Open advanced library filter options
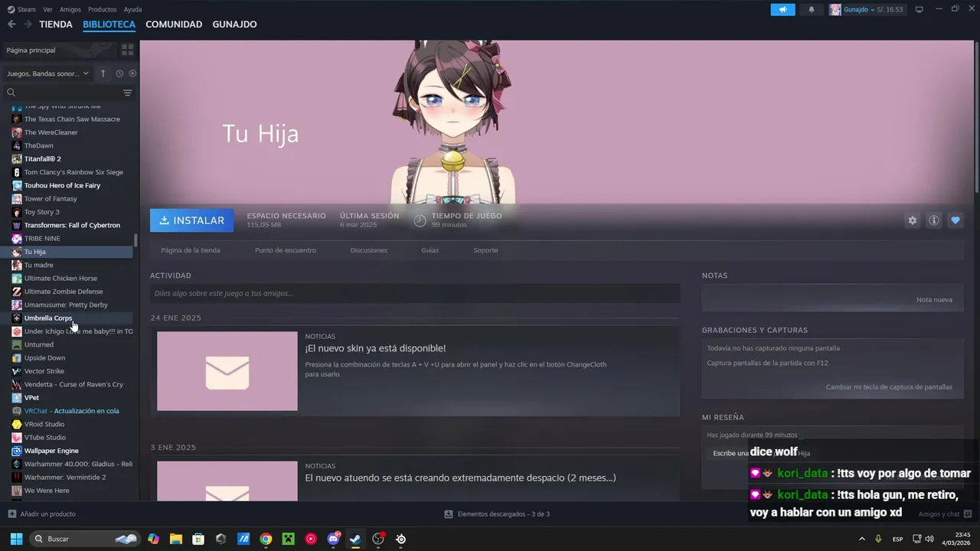Screen dimensions: 980x551 click(x=128, y=93)
